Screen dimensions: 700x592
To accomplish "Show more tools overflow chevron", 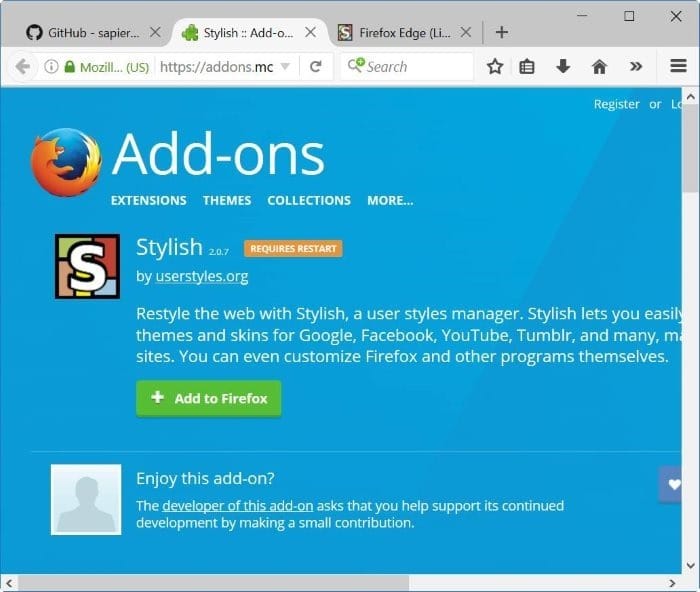I will point(636,67).
